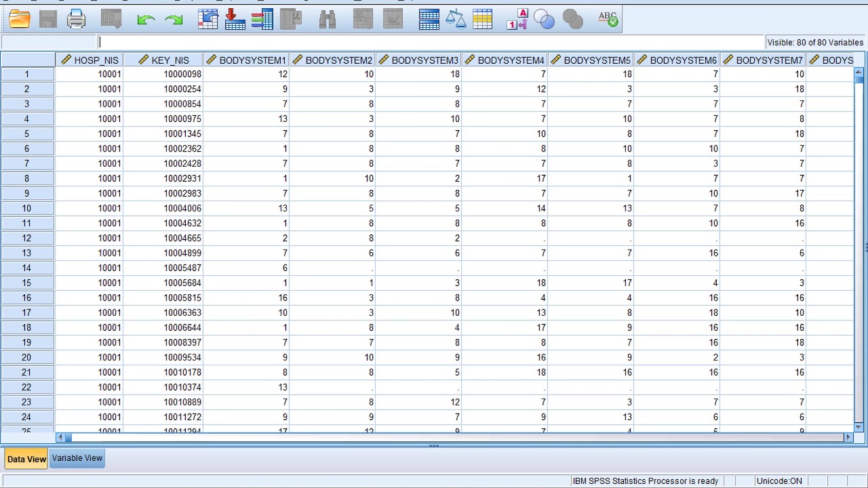Viewport: 868px width, 488px height.
Task: Open a data document via folder icon
Action: (x=20, y=19)
